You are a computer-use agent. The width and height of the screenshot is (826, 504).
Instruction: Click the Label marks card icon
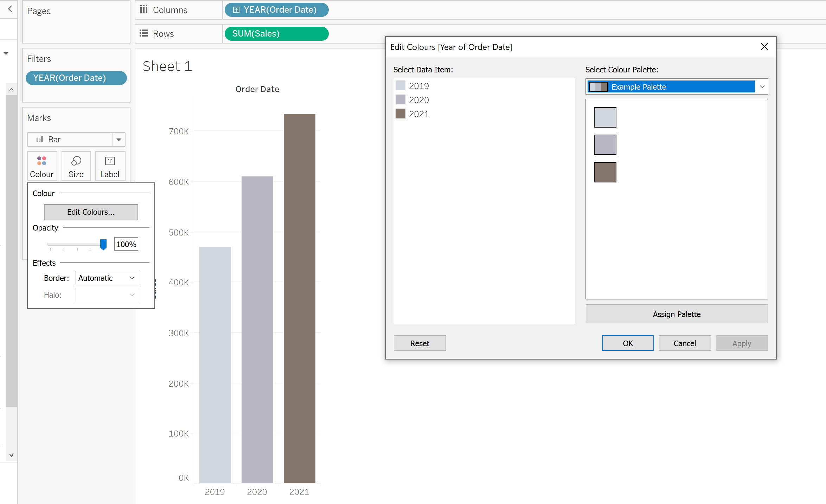click(x=110, y=161)
